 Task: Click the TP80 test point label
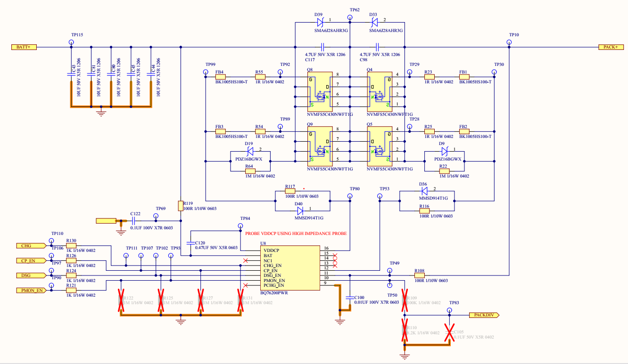coord(355,189)
